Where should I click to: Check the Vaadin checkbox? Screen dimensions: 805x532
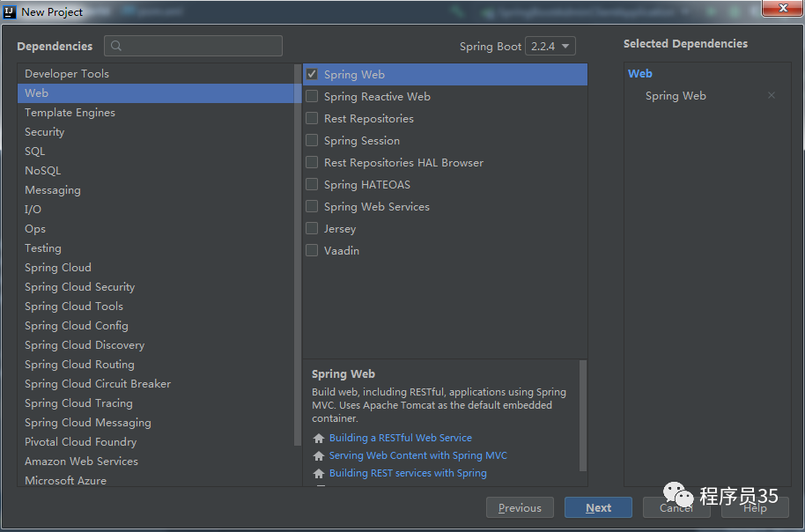pos(312,251)
